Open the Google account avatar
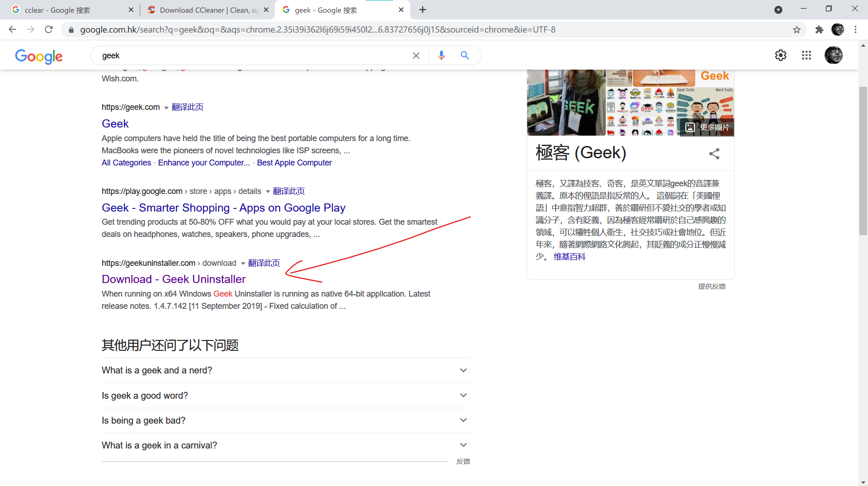This screenshot has height=486, width=868. pyautogui.click(x=834, y=55)
